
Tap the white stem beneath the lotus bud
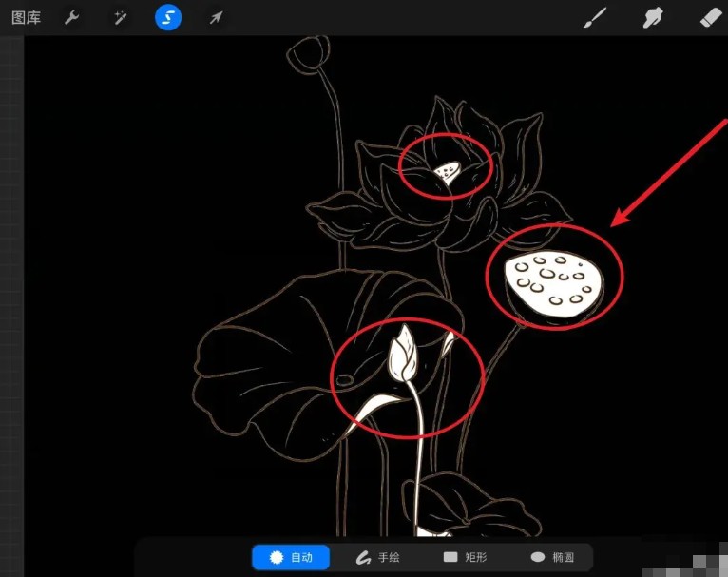pos(417,456)
